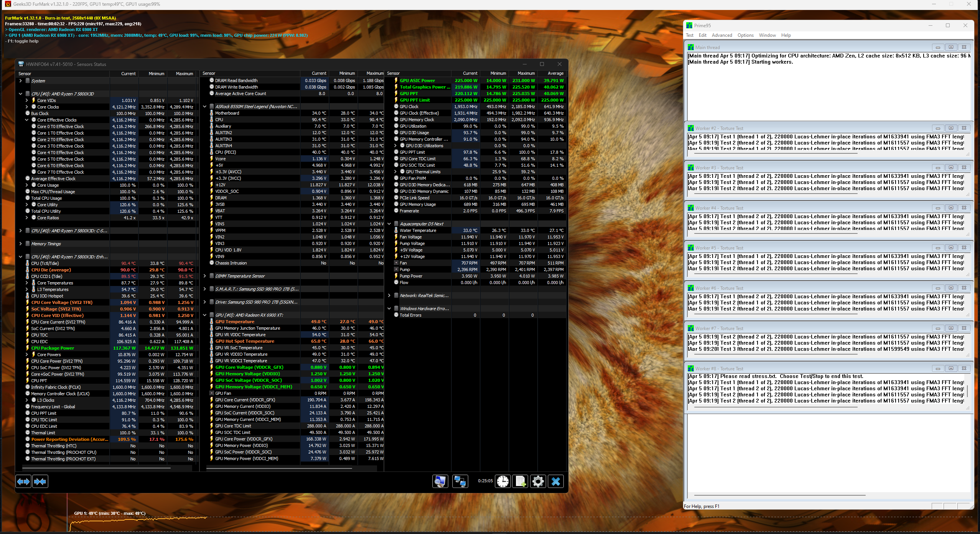This screenshot has width=980, height=534.
Task: Click the Maximum column header, left panel
Action: (x=184, y=74)
